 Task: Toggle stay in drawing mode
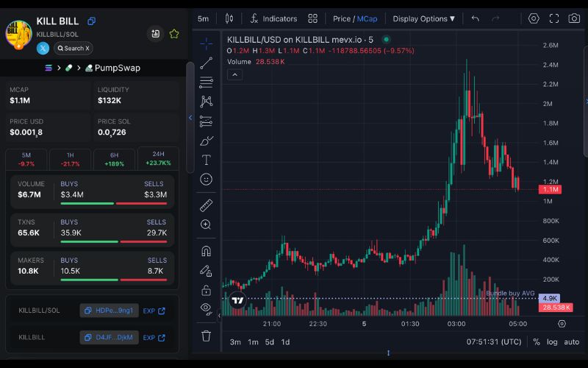[207, 270]
